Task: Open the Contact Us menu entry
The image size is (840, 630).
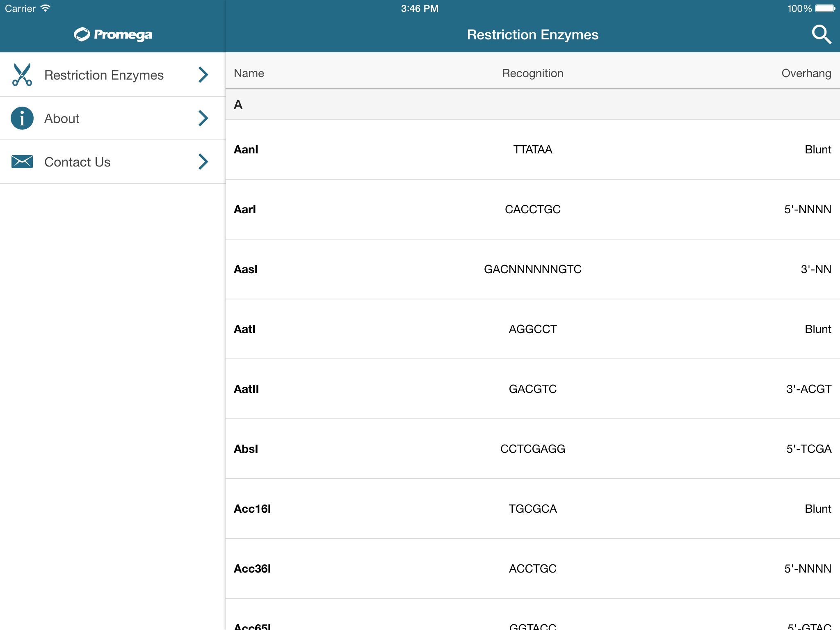Action: [77, 162]
